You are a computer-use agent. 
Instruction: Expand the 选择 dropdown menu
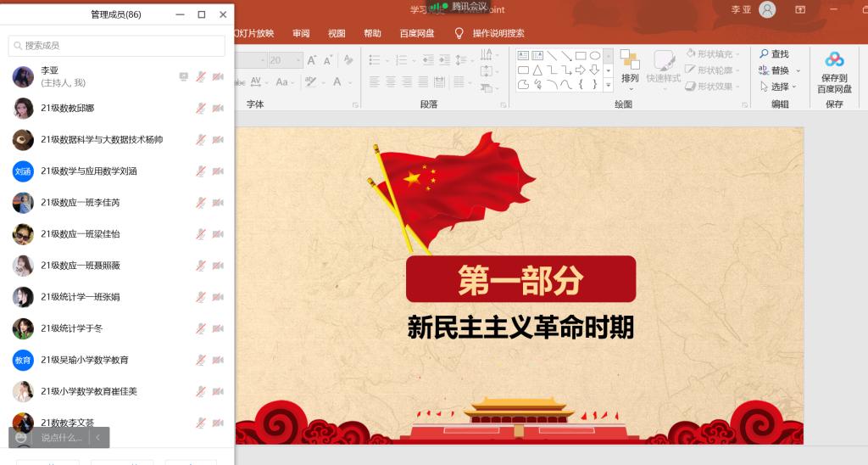(793, 87)
